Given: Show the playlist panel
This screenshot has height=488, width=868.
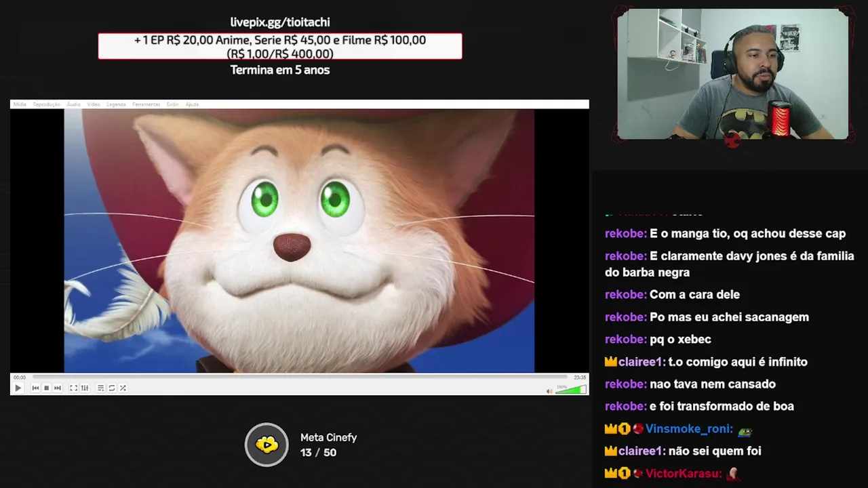Looking at the screenshot, I should click(x=100, y=388).
